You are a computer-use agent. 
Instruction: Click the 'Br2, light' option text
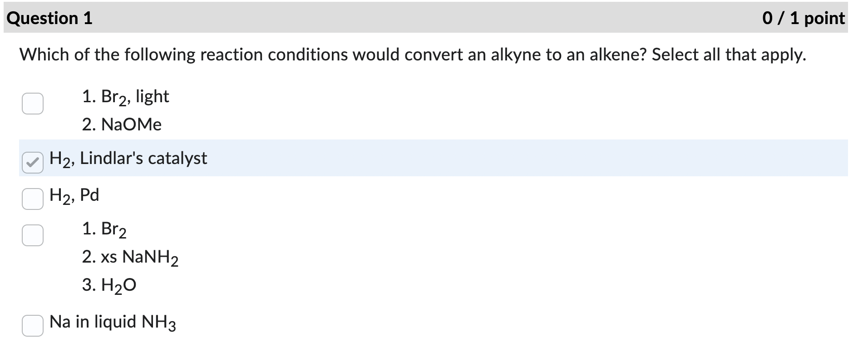coord(125,96)
